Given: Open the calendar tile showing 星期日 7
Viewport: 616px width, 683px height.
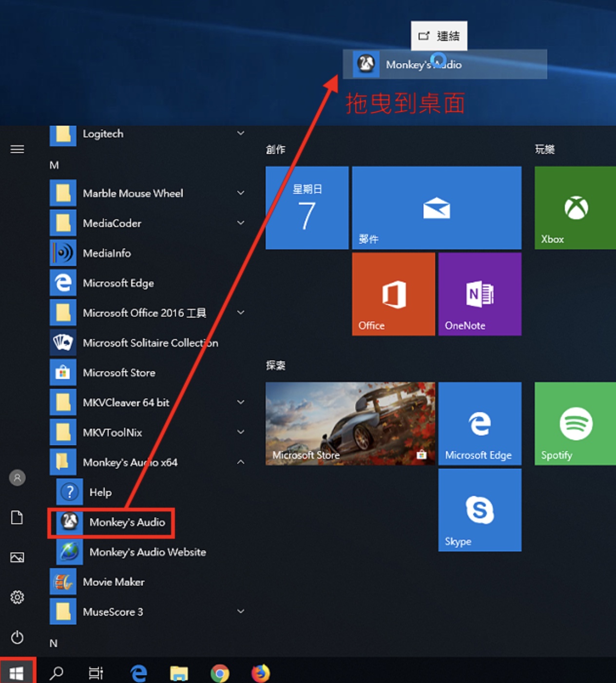Looking at the screenshot, I should click(307, 208).
